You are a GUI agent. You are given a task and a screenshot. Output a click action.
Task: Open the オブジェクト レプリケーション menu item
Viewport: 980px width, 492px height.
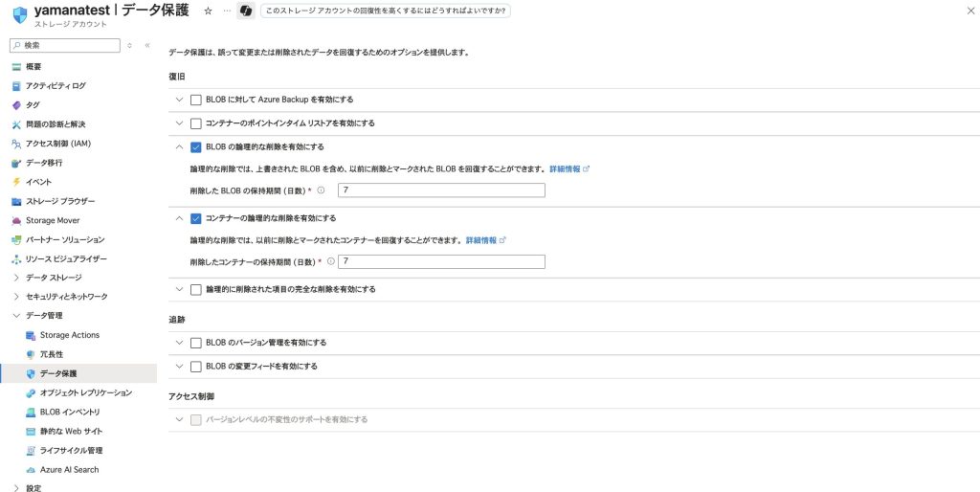click(x=85, y=392)
